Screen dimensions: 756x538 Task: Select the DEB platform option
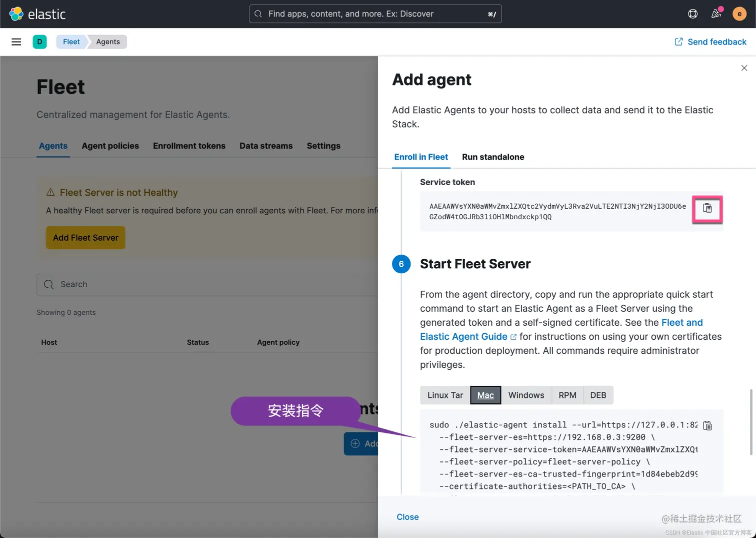pos(598,395)
